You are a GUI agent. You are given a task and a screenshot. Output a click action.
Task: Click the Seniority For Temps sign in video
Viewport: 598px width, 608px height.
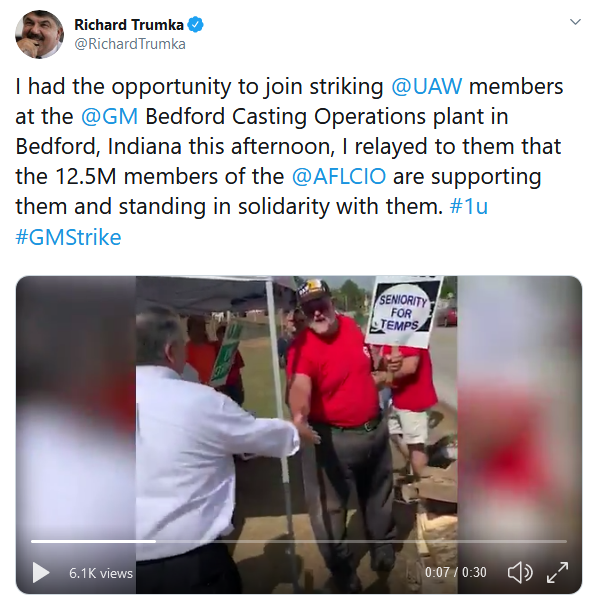coord(403,311)
